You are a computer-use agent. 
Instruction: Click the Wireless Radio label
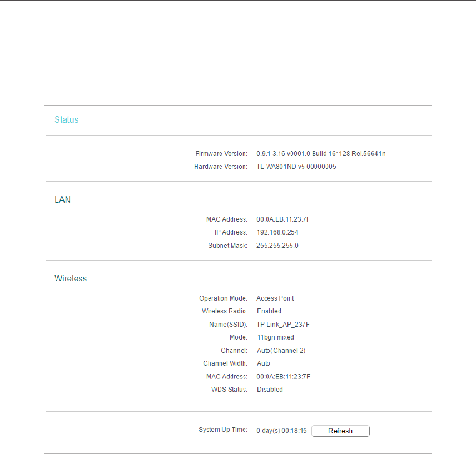[225, 311]
